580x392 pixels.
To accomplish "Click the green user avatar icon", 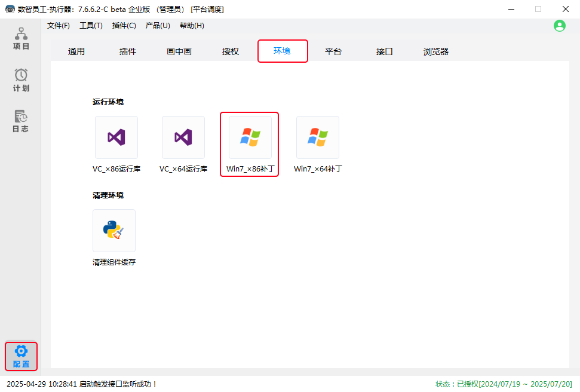I will coord(560,26).
